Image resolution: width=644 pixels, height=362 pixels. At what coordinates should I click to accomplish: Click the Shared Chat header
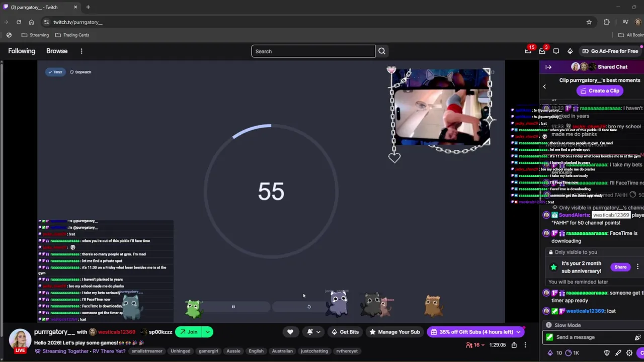[x=612, y=67]
